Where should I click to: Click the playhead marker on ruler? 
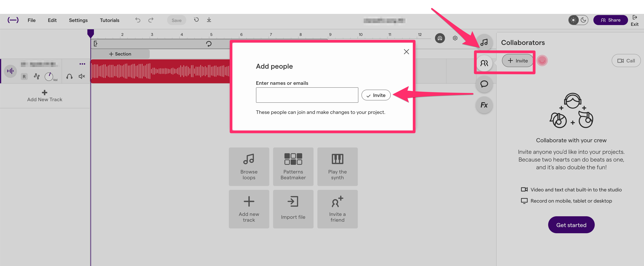90,33
